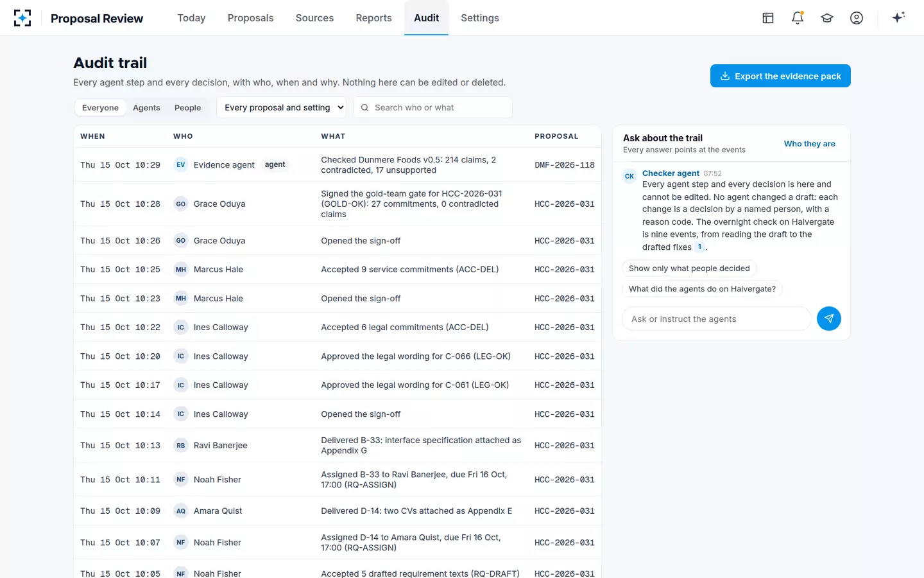Click Accepted 9 service commitments (ACC-DEL) entry
Screen dimensions: 924x578
410,270
